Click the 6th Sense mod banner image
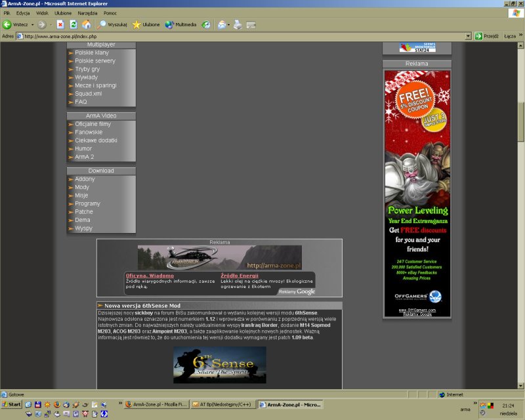This screenshot has width=525, height=420. tap(219, 365)
